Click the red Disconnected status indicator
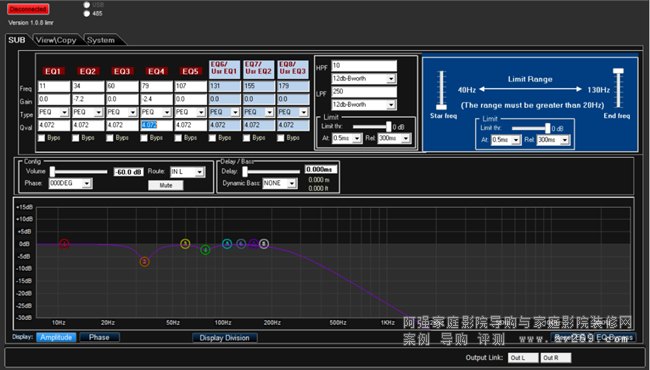This screenshot has width=650, height=370. [28, 9]
